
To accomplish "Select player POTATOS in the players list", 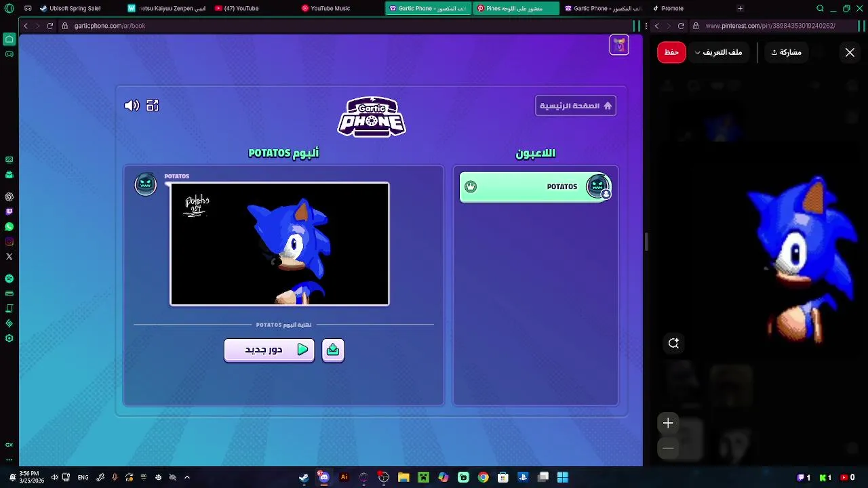I will click(x=536, y=187).
